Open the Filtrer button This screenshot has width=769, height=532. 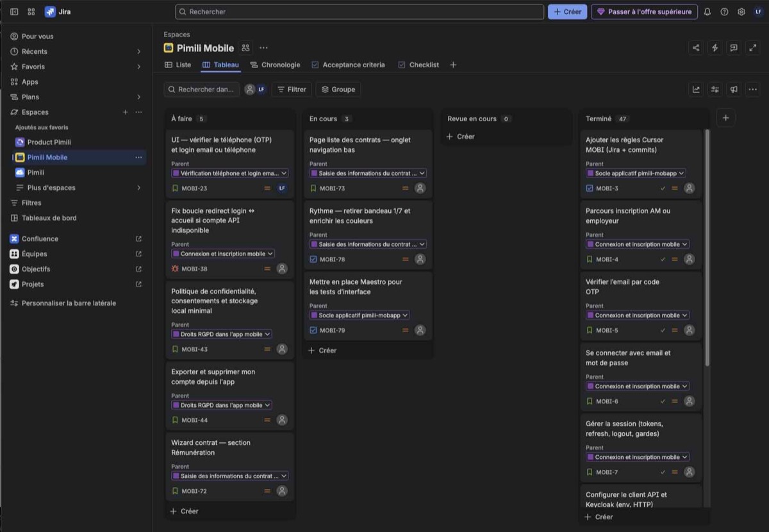pos(292,89)
